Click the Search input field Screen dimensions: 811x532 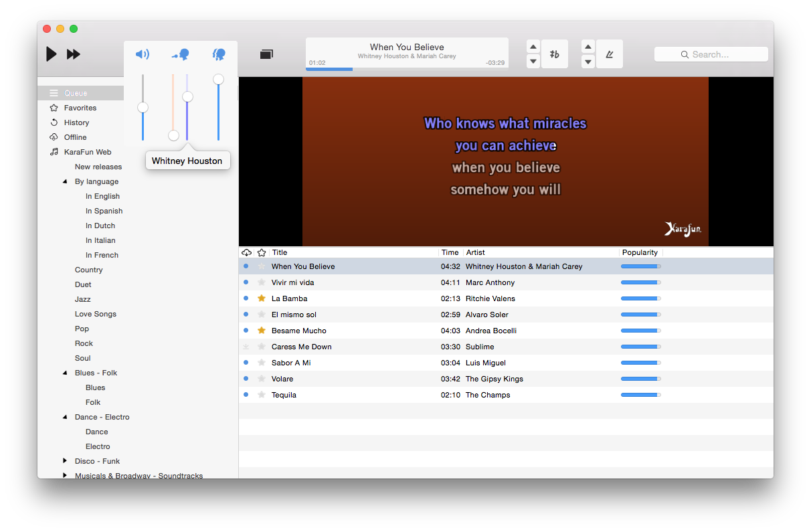[711, 54]
